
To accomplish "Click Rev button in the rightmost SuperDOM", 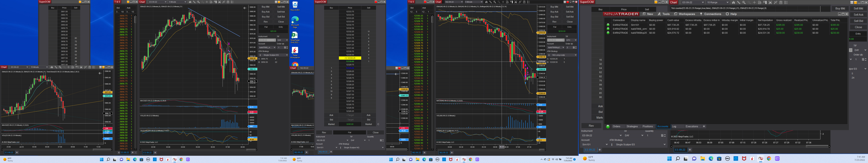I will [x=591, y=126].
